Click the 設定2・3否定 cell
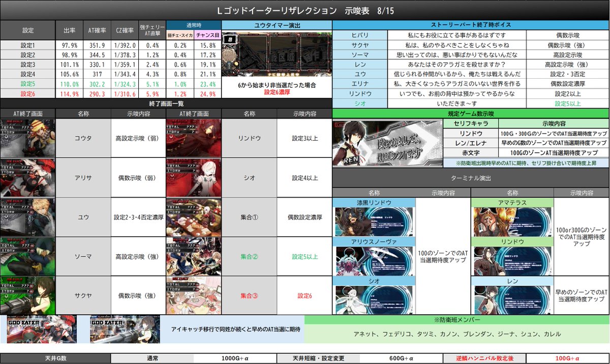610x364 pixels. (568, 75)
